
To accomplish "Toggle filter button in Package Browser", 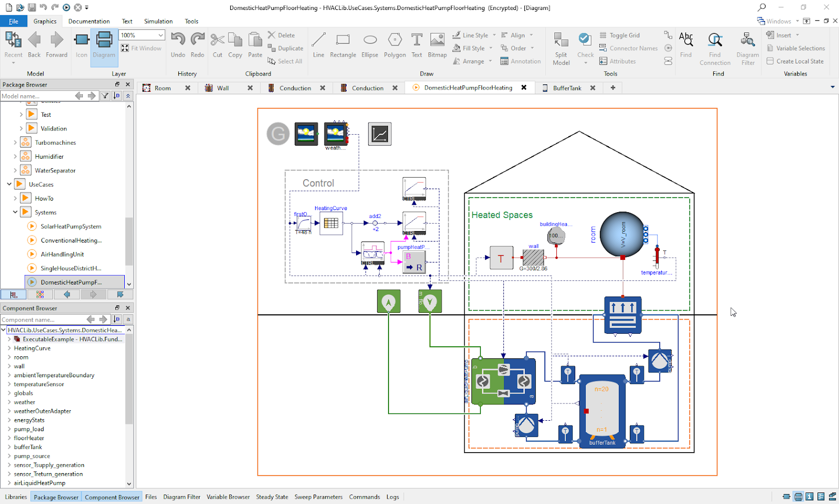I will pos(105,96).
